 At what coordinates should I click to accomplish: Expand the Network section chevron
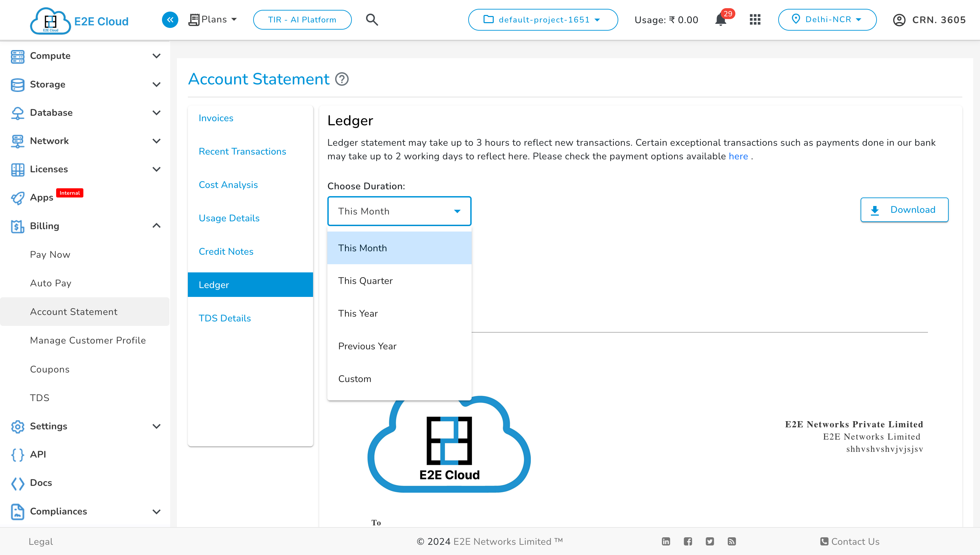click(156, 141)
